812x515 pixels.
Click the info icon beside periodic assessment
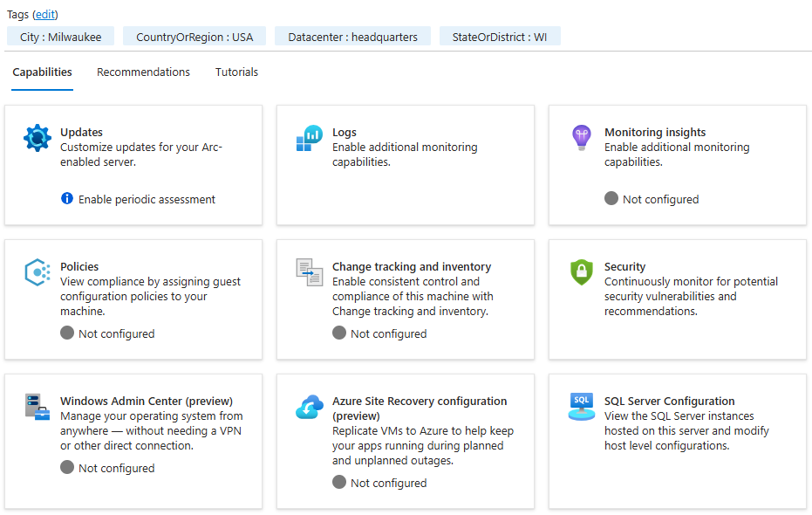coord(67,199)
